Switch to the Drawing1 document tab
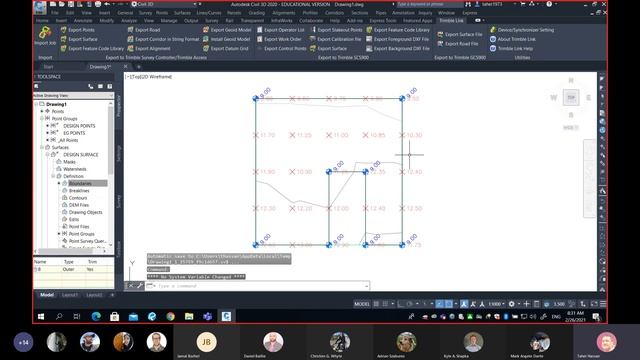This screenshot has height=360, width=640. [x=100, y=67]
